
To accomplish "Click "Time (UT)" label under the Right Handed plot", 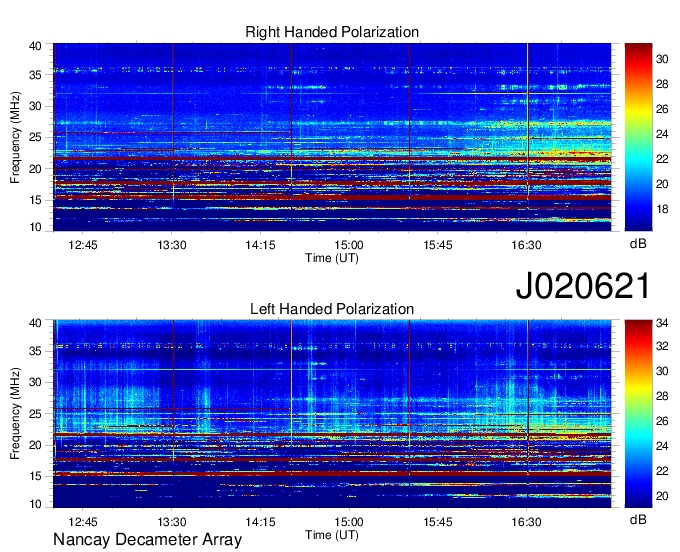I will (332, 258).
